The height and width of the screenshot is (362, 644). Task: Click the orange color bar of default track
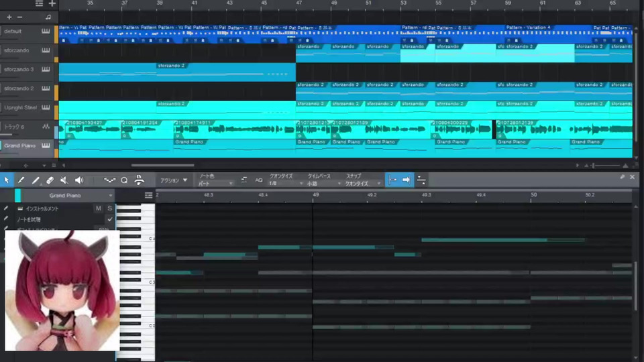tap(56, 34)
